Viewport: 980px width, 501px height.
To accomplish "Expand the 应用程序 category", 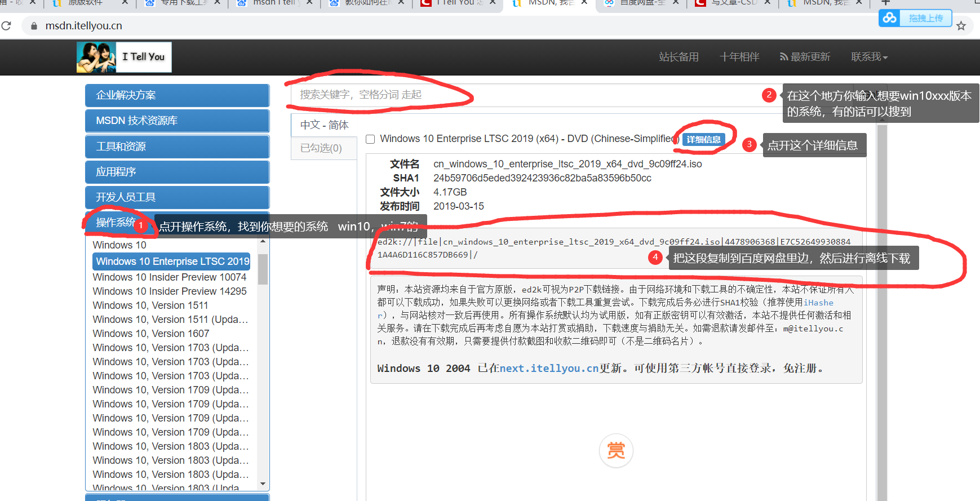I will pyautogui.click(x=177, y=172).
